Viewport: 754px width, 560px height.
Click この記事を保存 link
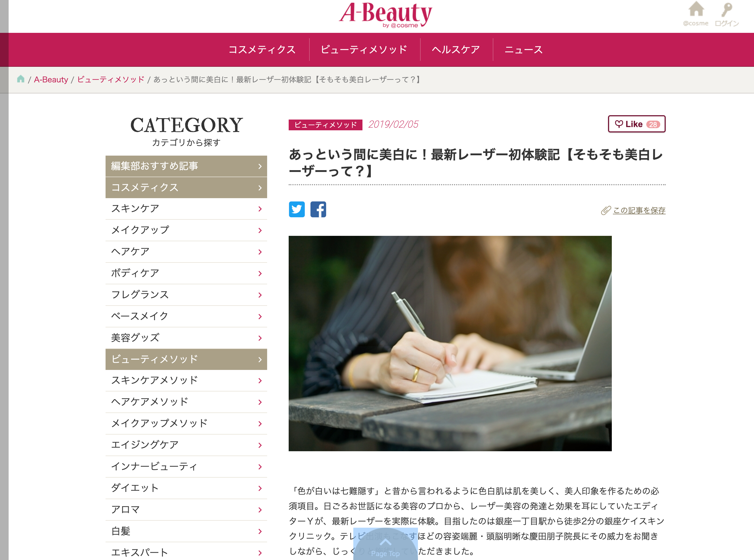pyautogui.click(x=639, y=211)
